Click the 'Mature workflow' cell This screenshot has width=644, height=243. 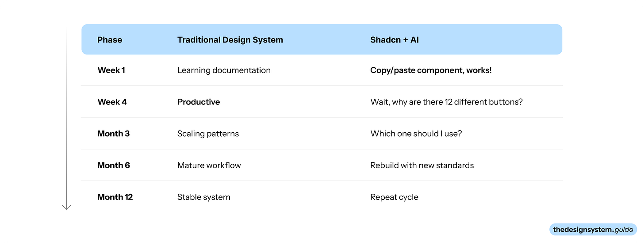209,166
